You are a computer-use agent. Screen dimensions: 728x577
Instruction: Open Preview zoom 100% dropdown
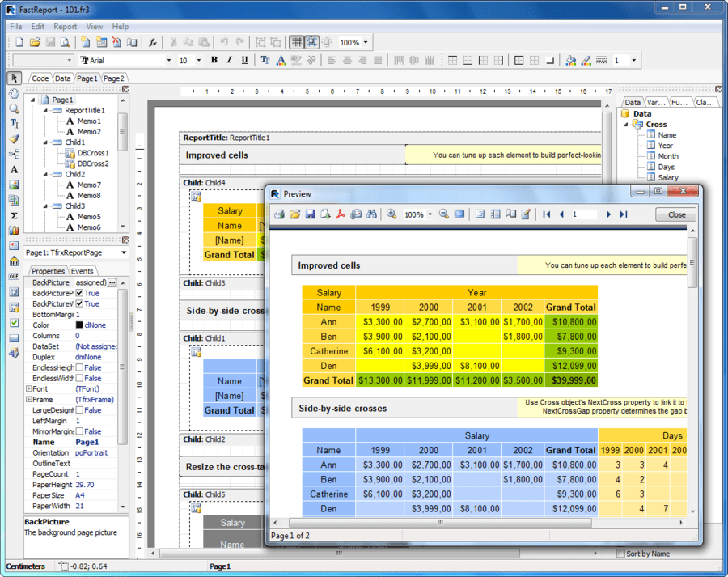coord(430,214)
